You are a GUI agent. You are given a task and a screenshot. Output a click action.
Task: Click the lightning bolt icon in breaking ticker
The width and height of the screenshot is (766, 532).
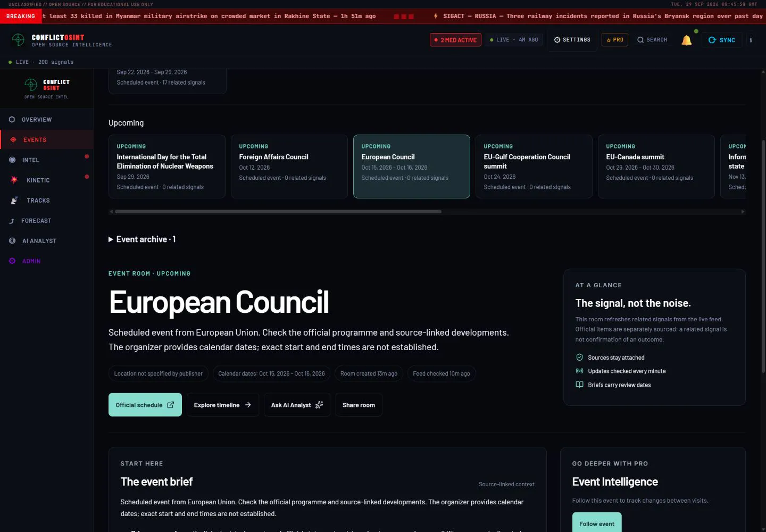click(x=436, y=16)
